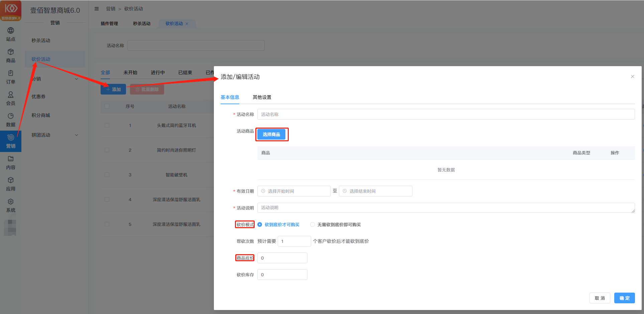The width and height of the screenshot is (644, 314).
Task: Switch to the 其他设置 tab
Action: (262, 97)
